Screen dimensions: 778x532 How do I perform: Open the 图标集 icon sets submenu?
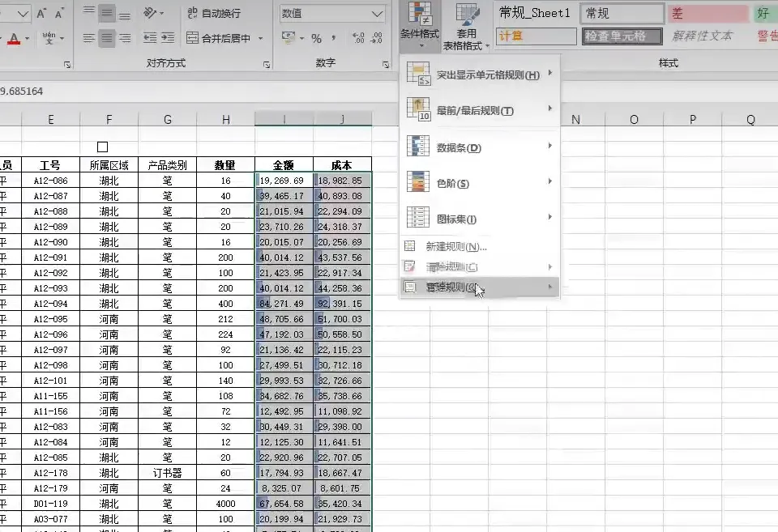click(479, 219)
